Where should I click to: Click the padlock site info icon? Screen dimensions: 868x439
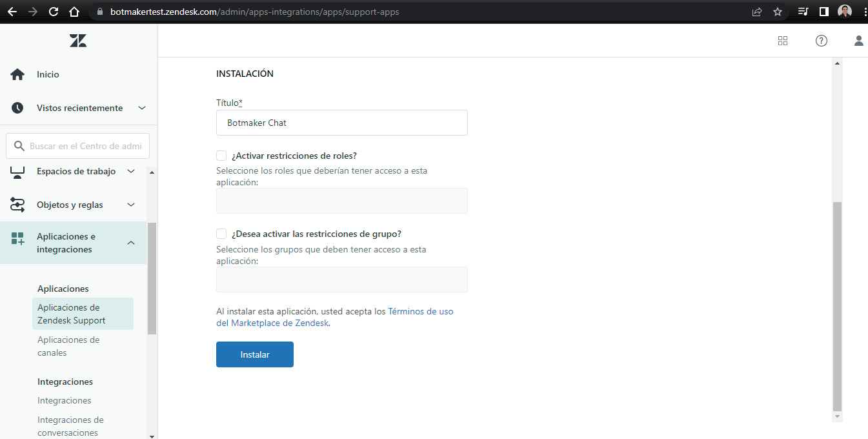pos(99,12)
